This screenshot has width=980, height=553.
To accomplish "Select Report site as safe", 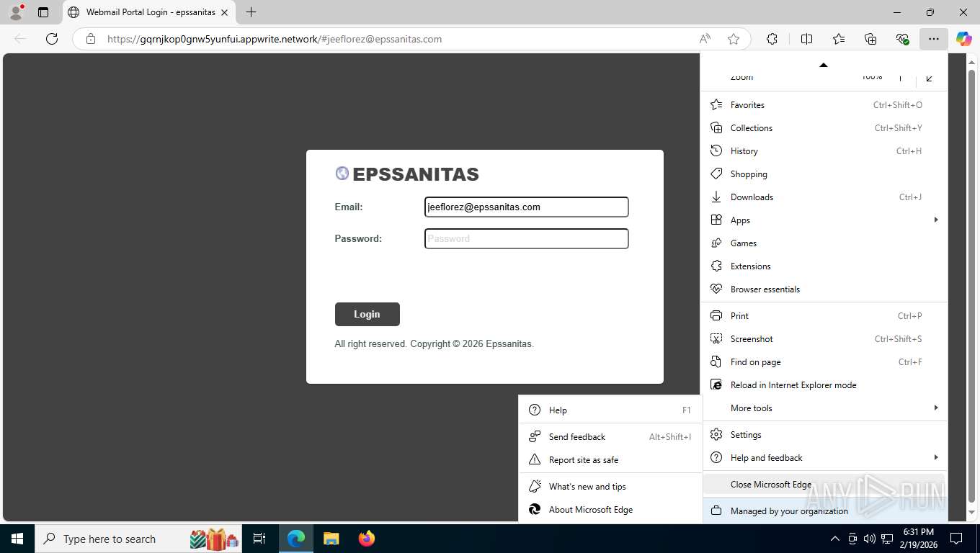I will (x=610, y=459).
